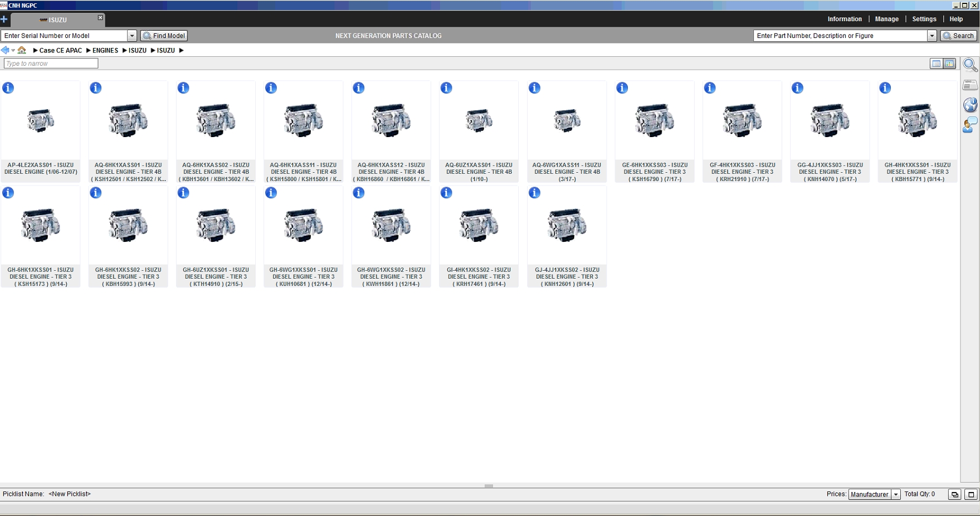Select the AQ-6WG1XASS11 engine thumbnail

click(567, 120)
